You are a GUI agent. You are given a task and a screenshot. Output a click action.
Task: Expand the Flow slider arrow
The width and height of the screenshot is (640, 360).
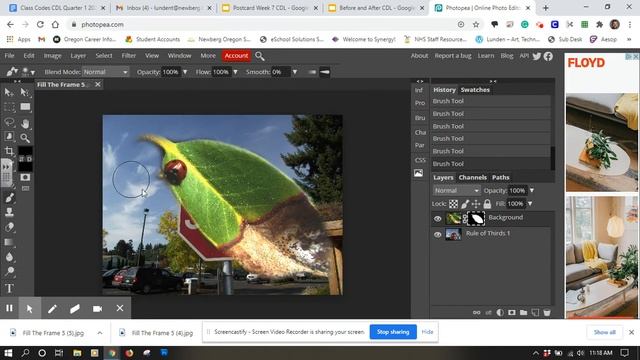[x=235, y=72]
